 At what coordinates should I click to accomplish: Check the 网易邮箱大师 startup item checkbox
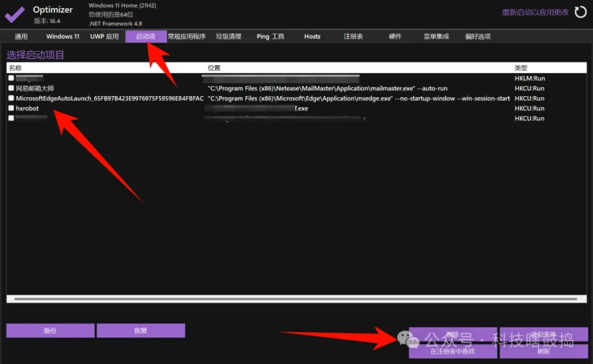click(12, 88)
